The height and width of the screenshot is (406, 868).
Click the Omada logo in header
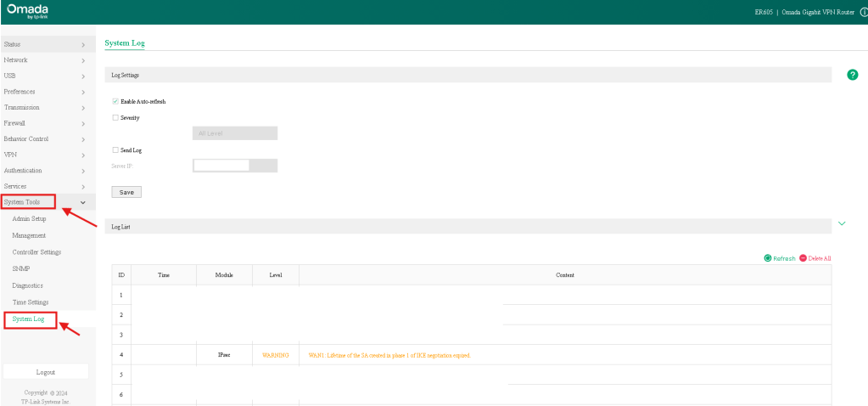25,13
